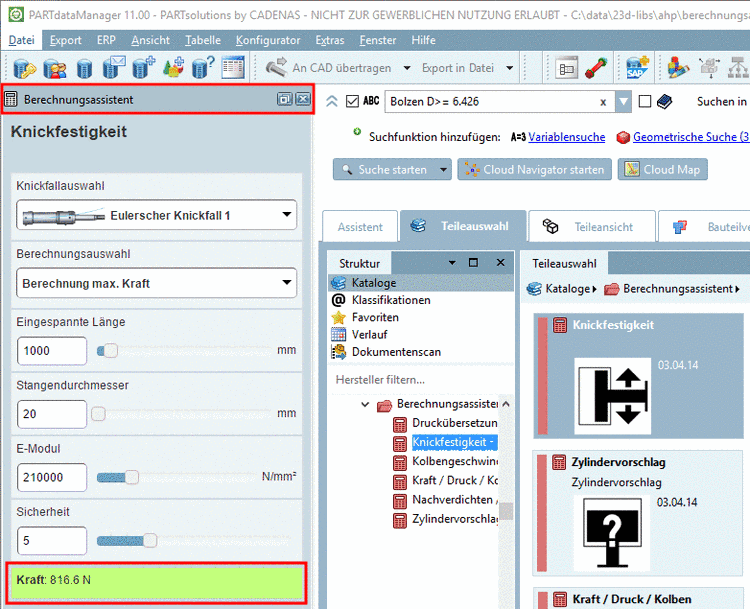Viewport: 750px width, 609px height.
Task: Click the database users icon in toolbar
Action: pos(55,68)
